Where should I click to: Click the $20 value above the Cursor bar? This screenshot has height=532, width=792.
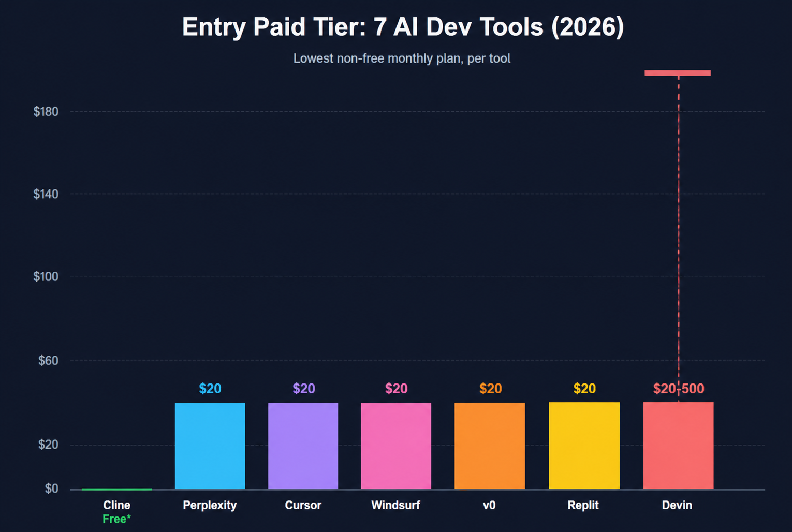click(x=304, y=389)
